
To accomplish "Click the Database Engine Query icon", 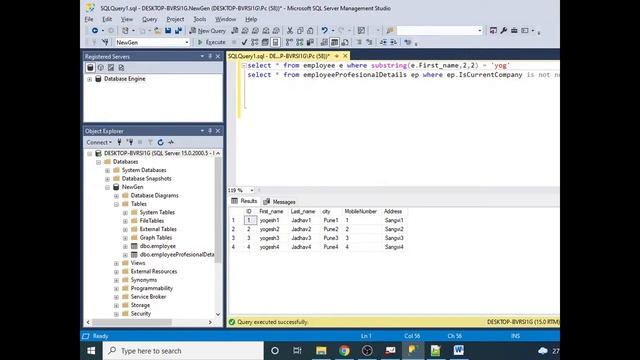I will (x=235, y=31).
